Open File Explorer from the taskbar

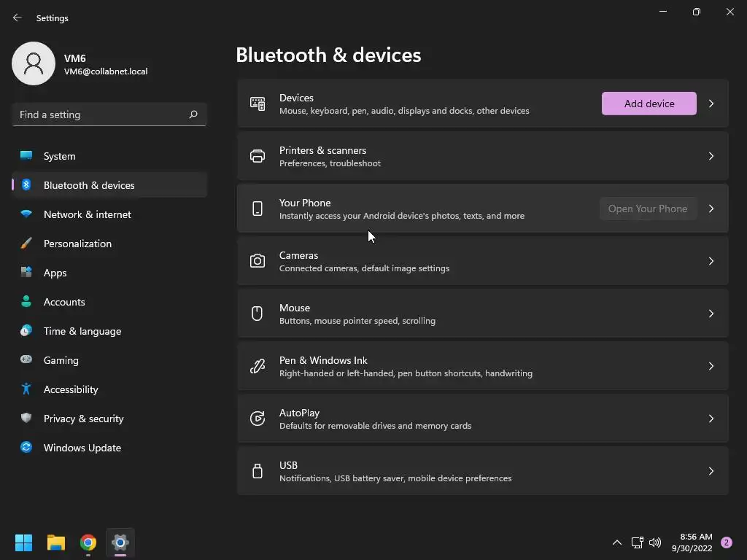pos(56,542)
